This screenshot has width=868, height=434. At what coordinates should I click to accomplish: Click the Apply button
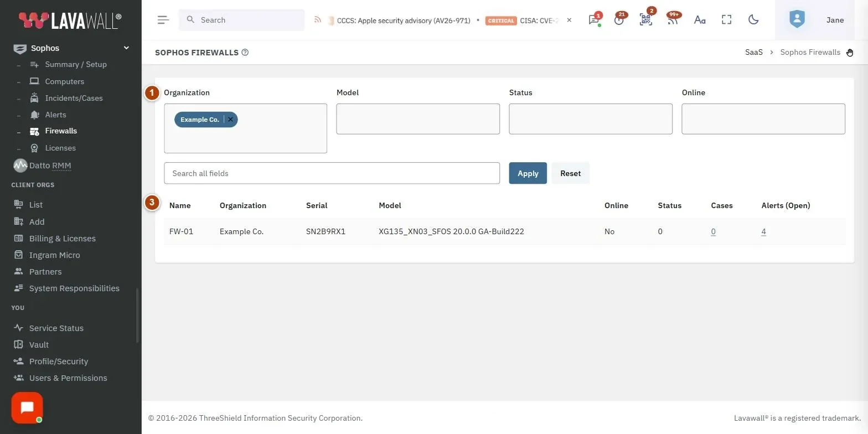528,173
